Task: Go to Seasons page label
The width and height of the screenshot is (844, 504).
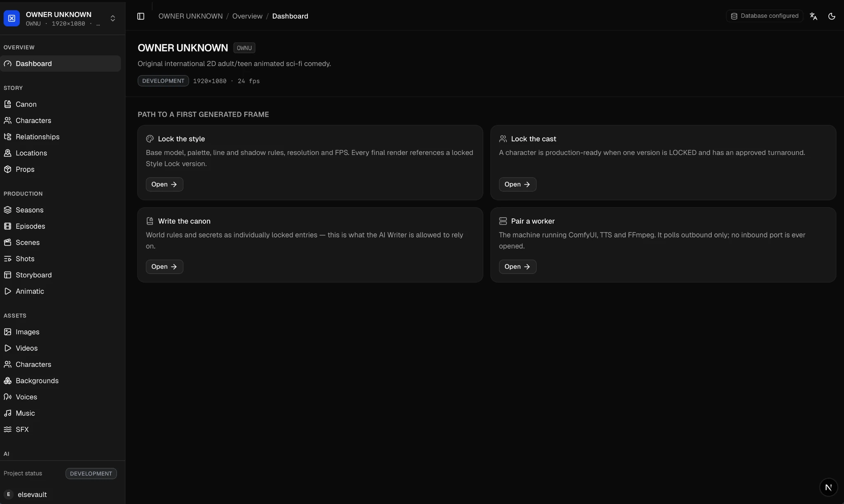Action: point(30,210)
